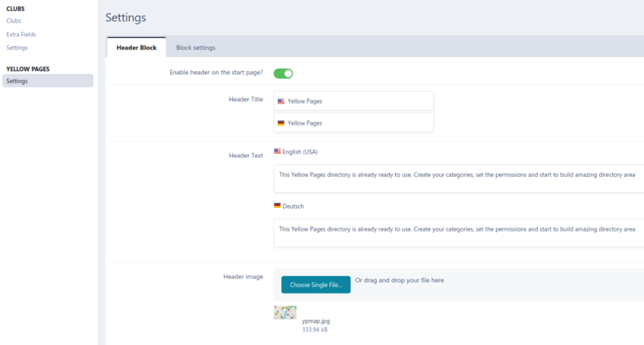644x345 pixels.
Task: Click the ypmap.jpg file name
Action: [316, 321]
